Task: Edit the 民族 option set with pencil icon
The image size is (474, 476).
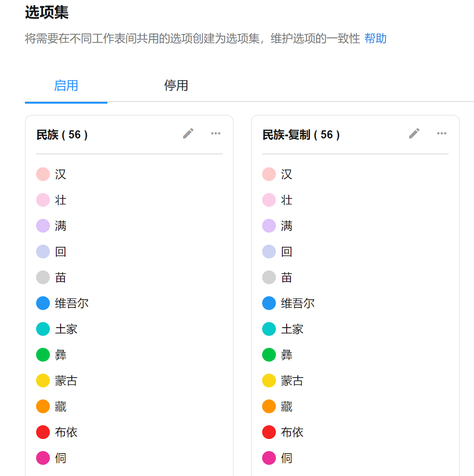Action: (188, 133)
